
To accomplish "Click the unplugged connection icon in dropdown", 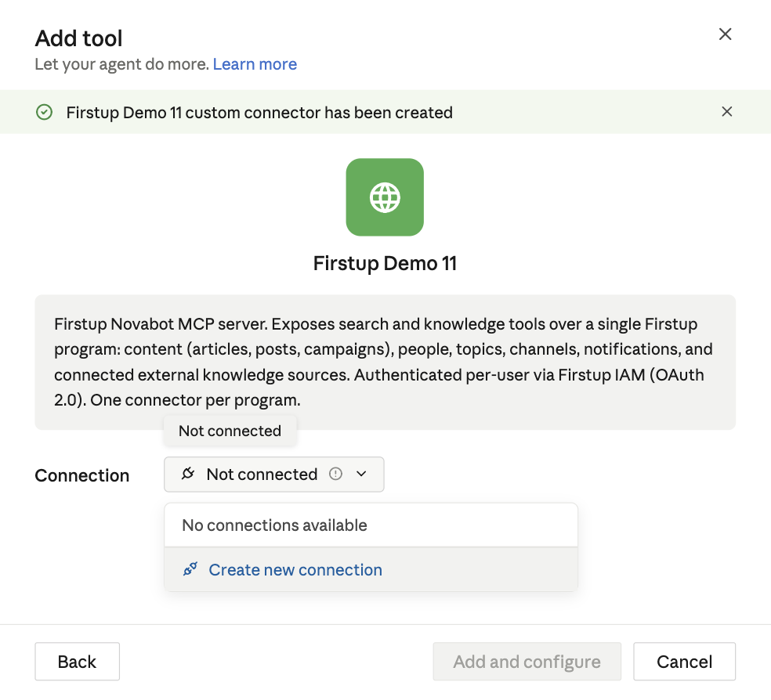I will [188, 474].
